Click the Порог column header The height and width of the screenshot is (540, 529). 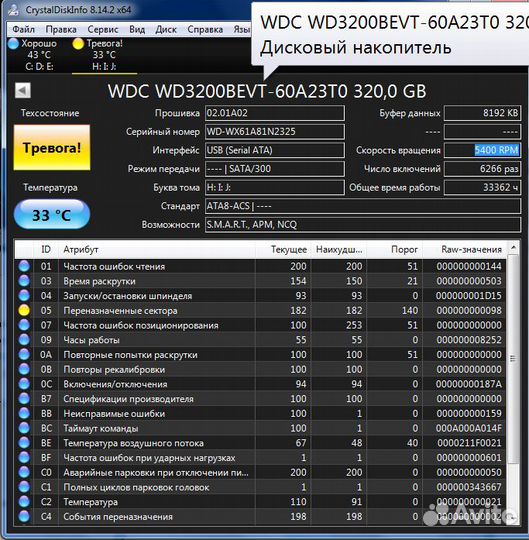click(394, 249)
